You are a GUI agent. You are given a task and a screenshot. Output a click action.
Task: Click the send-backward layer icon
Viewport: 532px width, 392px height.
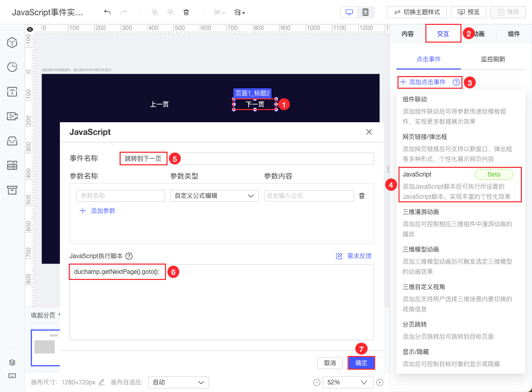171,12
